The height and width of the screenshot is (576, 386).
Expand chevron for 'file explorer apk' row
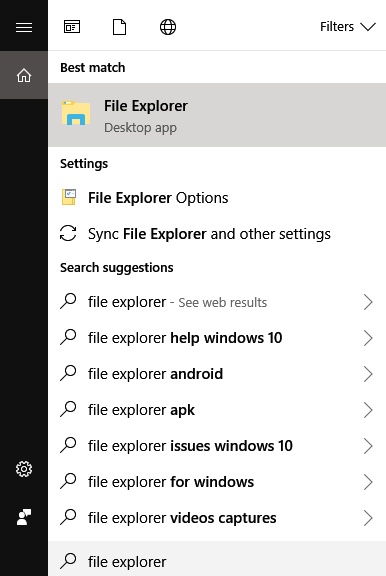click(368, 410)
